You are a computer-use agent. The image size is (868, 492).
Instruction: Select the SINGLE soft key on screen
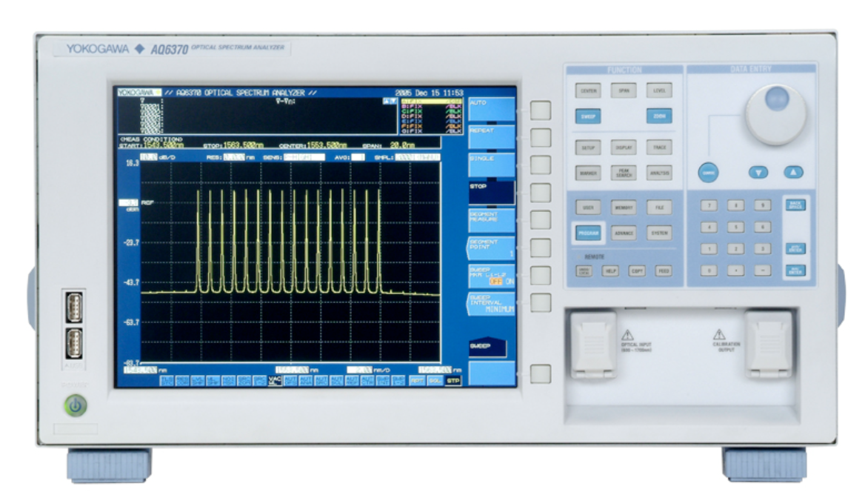(492, 164)
